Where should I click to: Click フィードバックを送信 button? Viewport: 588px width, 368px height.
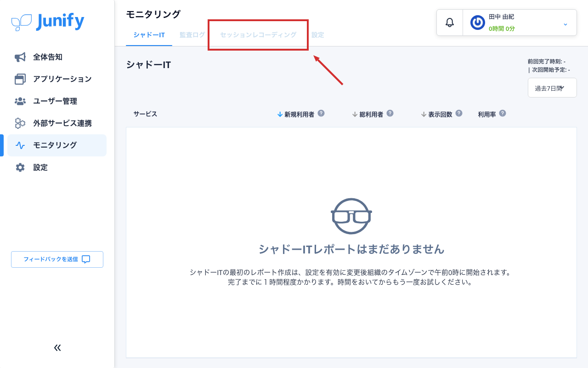pyautogui.click(x=57, y=259)
